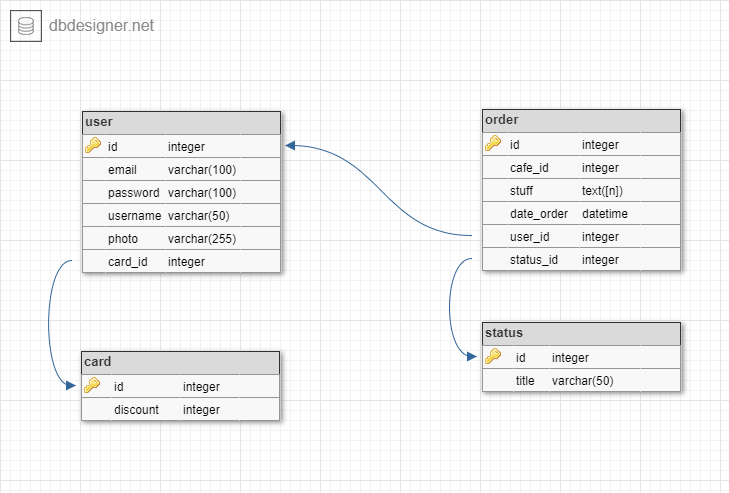The width and height of the screenshot is (729, 493).
Task: Click the varchar(255) type of photo
Action: click(x=202, y=239)
